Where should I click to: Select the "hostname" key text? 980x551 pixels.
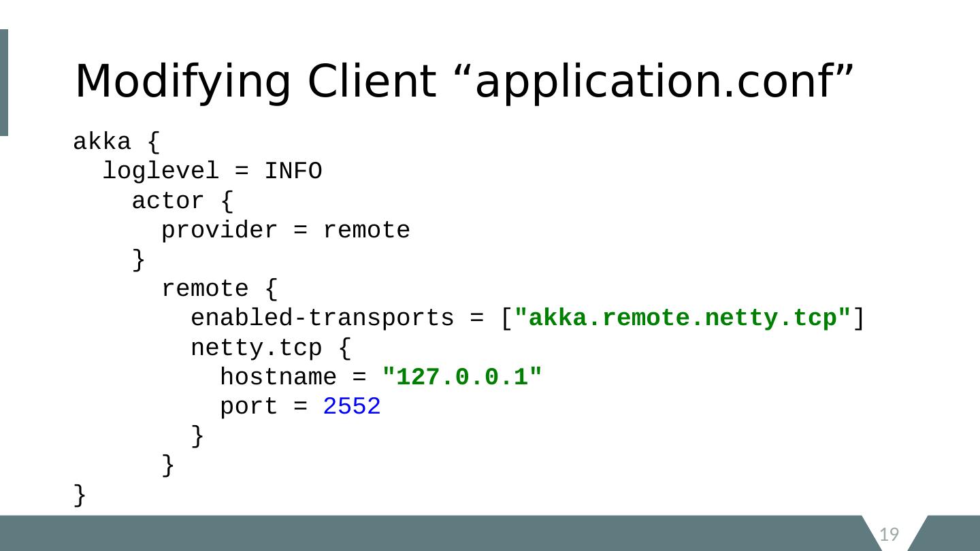pos(278,378)
